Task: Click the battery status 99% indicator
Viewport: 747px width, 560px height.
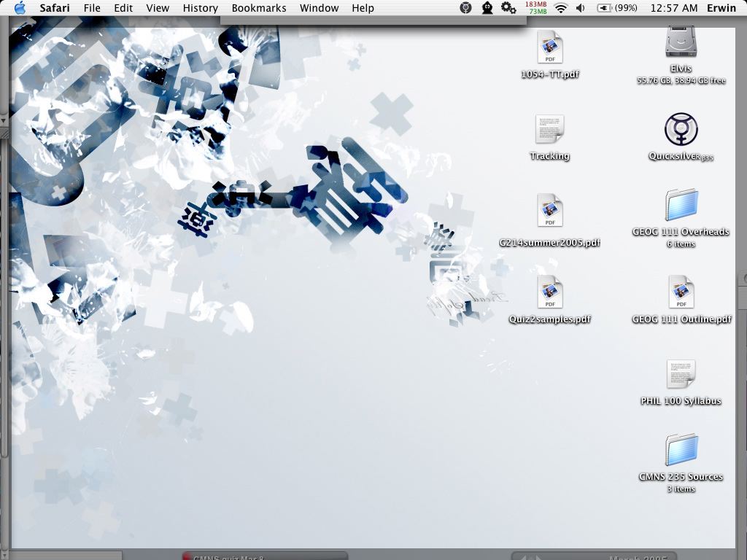Action: 617,8
